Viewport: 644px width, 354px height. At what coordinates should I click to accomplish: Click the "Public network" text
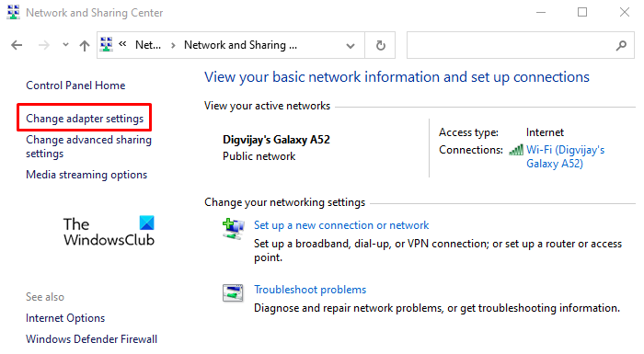click(259, 156)
